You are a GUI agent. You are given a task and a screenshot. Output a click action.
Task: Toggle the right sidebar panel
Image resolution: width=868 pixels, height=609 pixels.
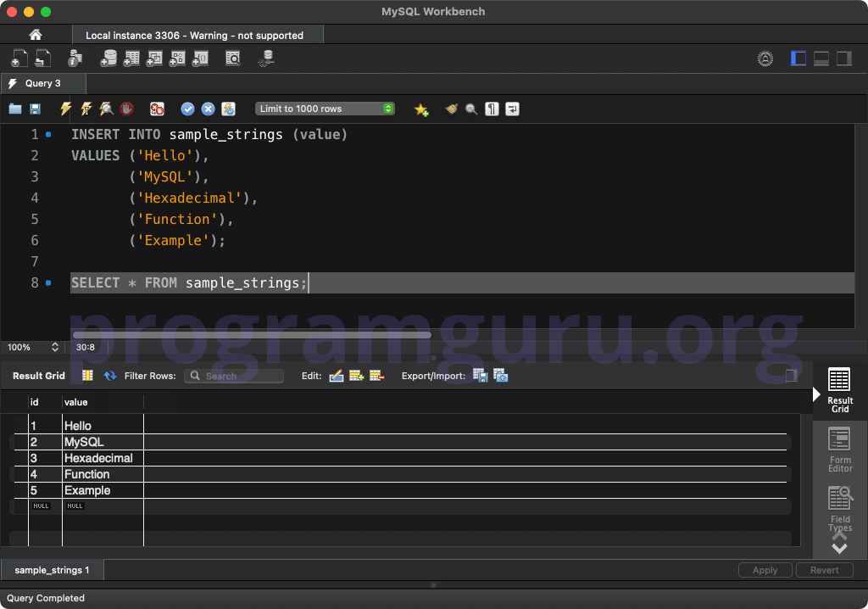[843, 59]
